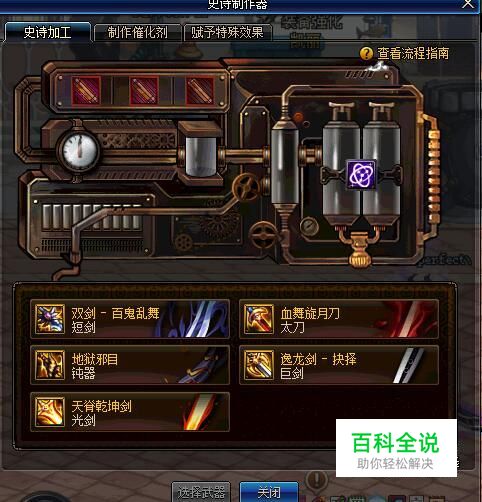The width and height of the screenshot is (482, 502).
Task: Click the 百科全说 watermark logo
Action: coord(396,448)
